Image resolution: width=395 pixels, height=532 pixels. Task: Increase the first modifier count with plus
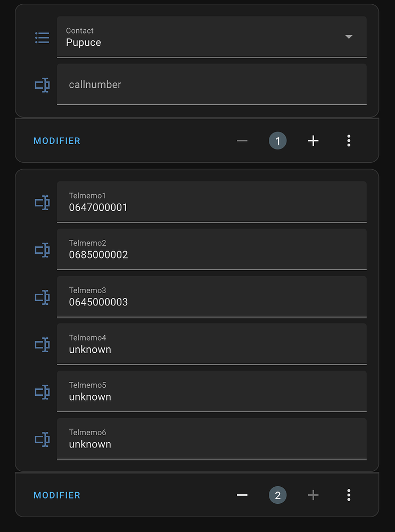pos(313,140)
